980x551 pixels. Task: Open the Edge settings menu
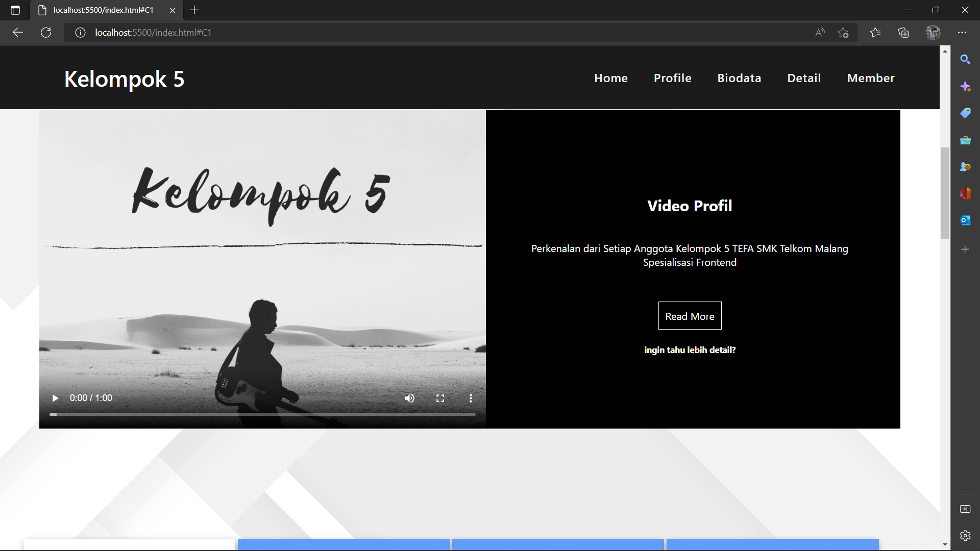click(x=962, y=32)
